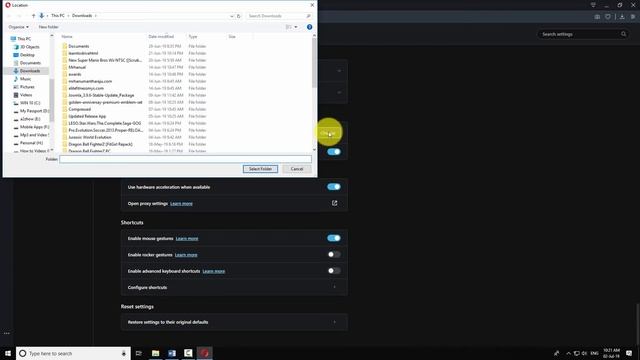Open File Explorer from the taskbar
The width and height of the screenshot is (640, 360).
click(156, 353)
